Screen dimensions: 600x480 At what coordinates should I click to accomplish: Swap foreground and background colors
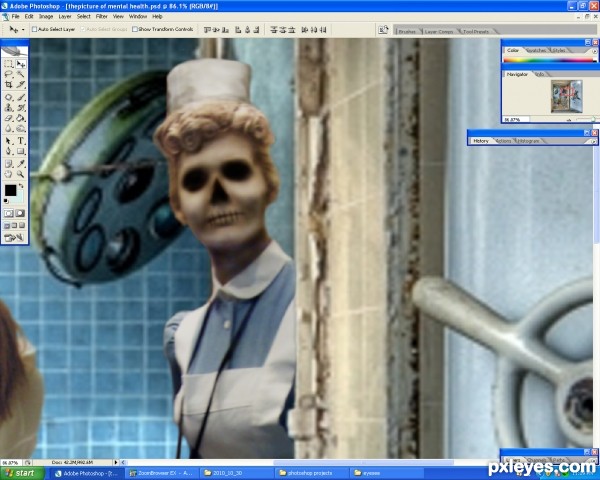21,186
